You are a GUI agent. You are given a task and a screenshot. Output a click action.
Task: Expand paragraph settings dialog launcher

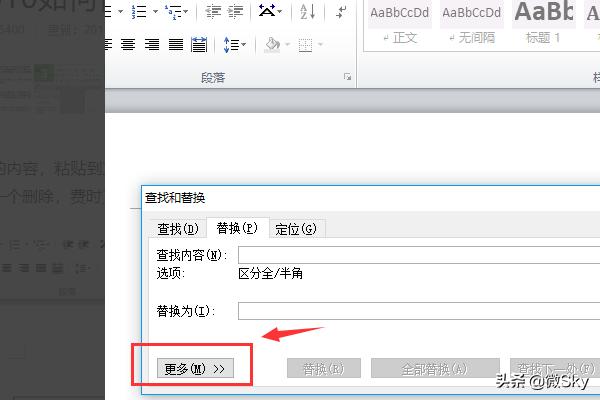tap(348, 76)
